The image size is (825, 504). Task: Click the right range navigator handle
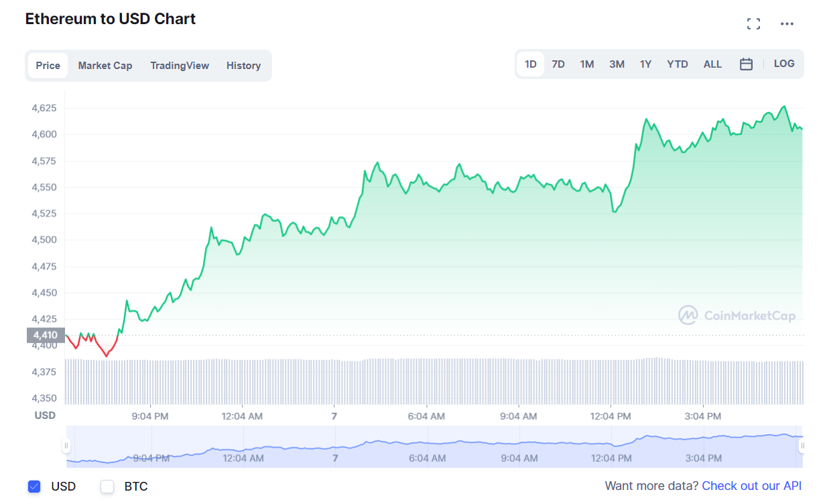pyautogui.click(x=802, y=446)
